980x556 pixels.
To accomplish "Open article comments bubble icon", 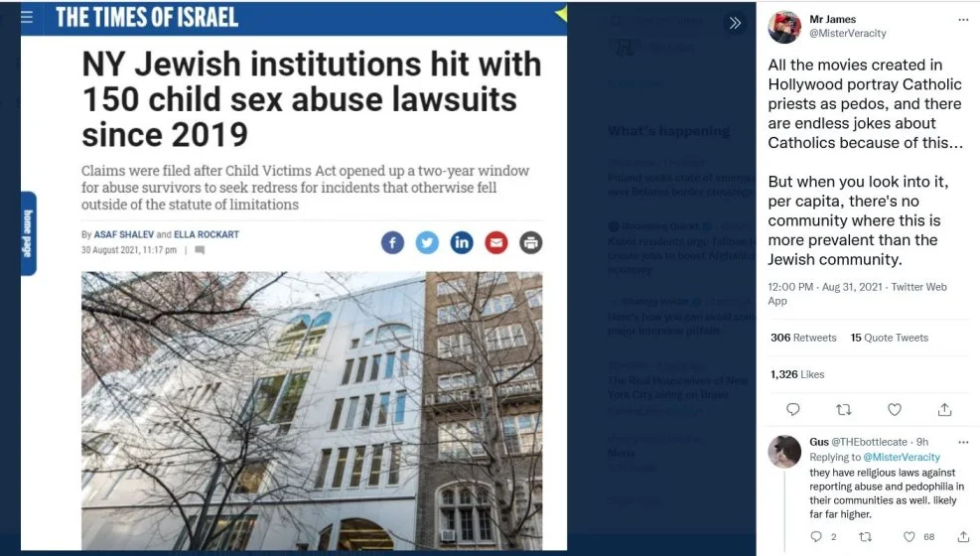I will (x=200, y=250).
